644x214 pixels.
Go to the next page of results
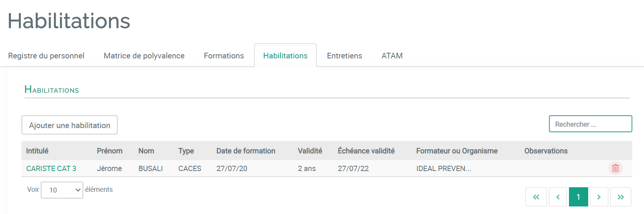(x=599, y=197)
